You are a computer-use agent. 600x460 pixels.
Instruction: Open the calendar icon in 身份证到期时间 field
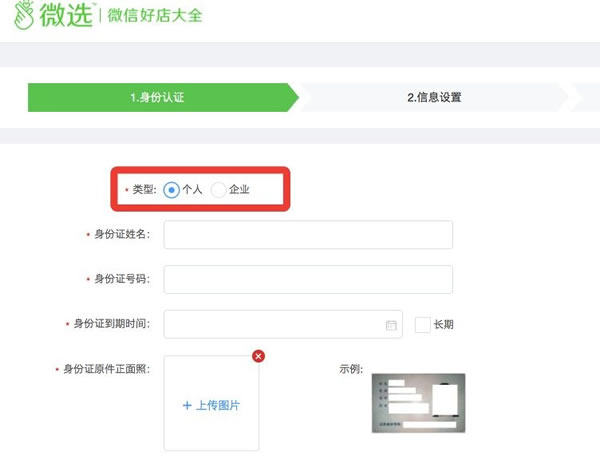(x=391, y=325)
